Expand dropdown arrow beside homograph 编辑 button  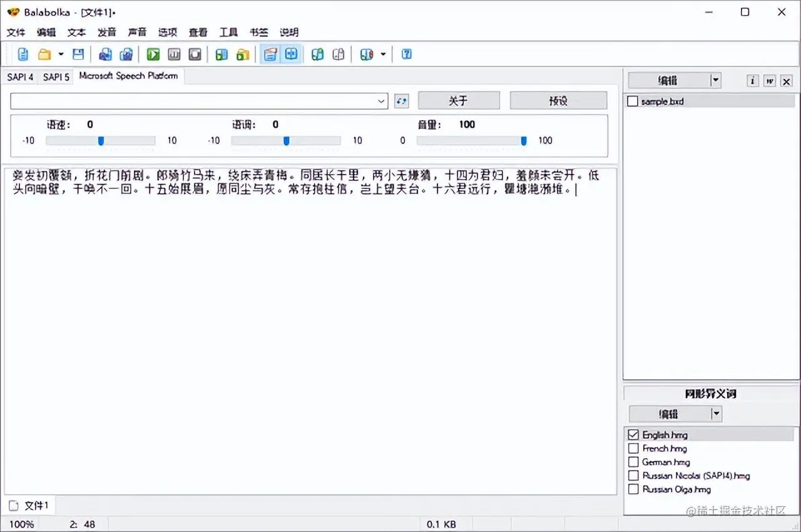(717, 414)
